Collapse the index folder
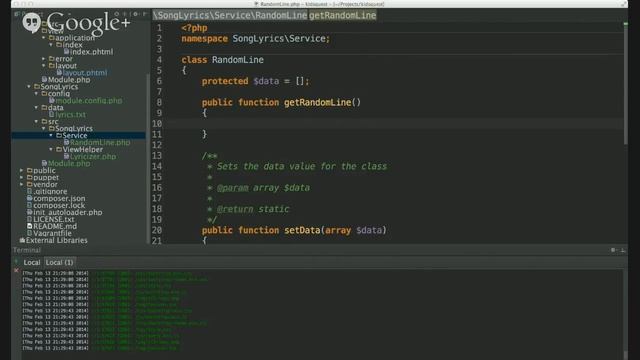 click(51, 44)
